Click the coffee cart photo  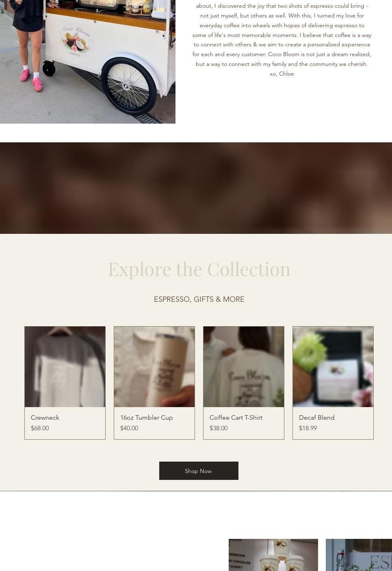pos(88,62)
